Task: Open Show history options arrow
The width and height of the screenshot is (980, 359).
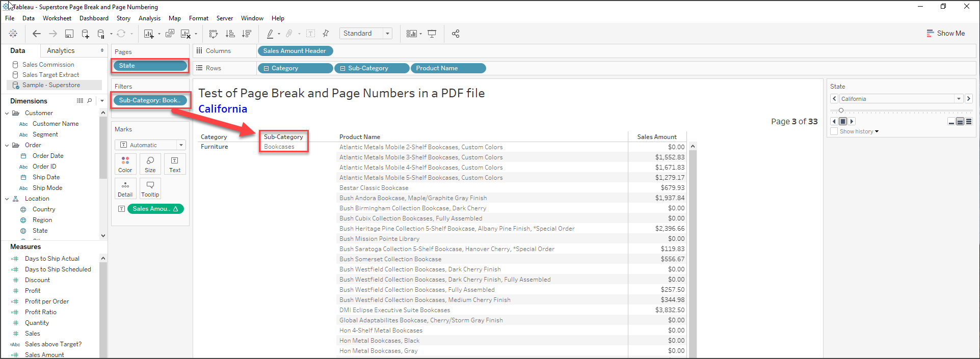Action: (877, 131)
